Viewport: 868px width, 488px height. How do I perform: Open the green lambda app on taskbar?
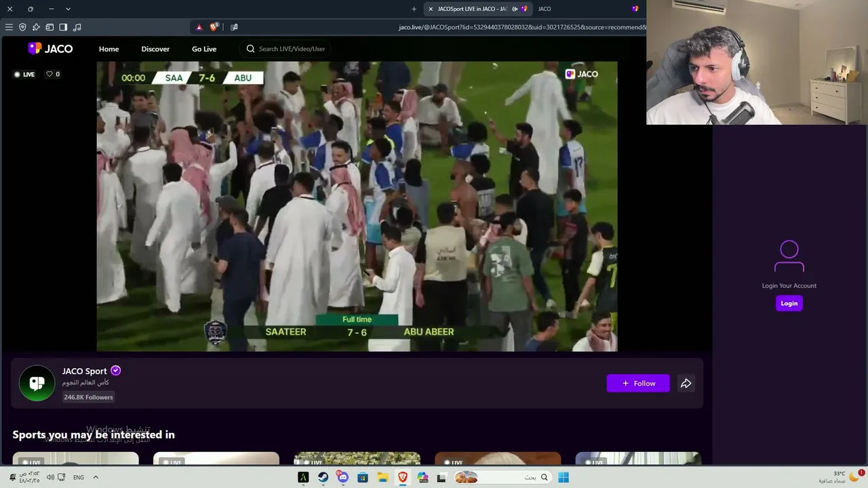303,477
